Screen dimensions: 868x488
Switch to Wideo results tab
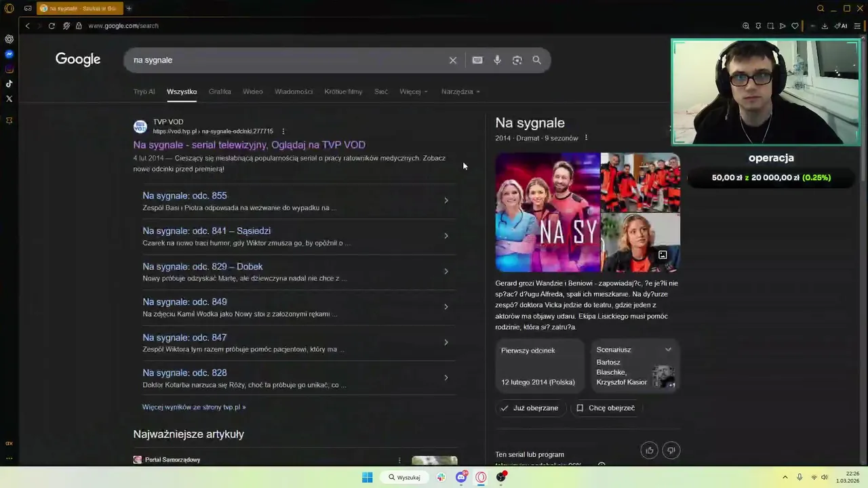point(253,91)
